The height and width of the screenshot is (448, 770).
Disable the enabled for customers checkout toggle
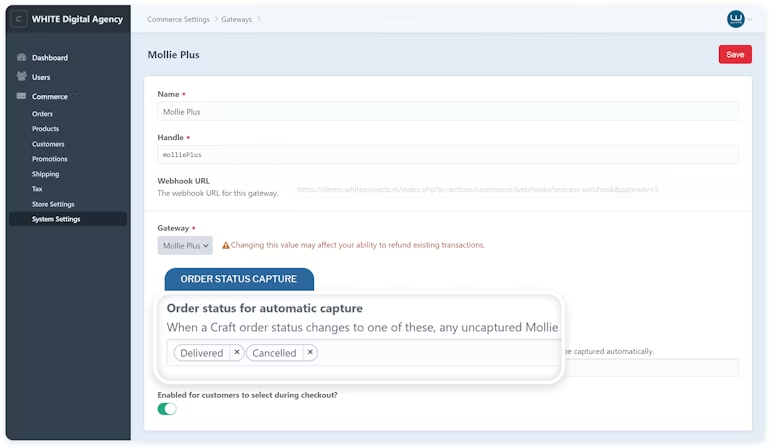click(167, 409)
